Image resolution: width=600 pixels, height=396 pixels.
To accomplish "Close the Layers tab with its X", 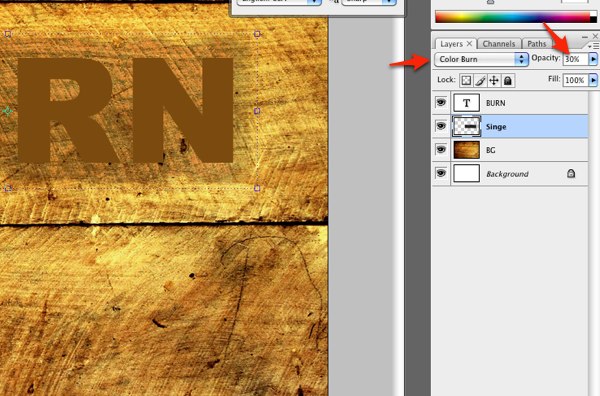I will (x=469, y=44).
